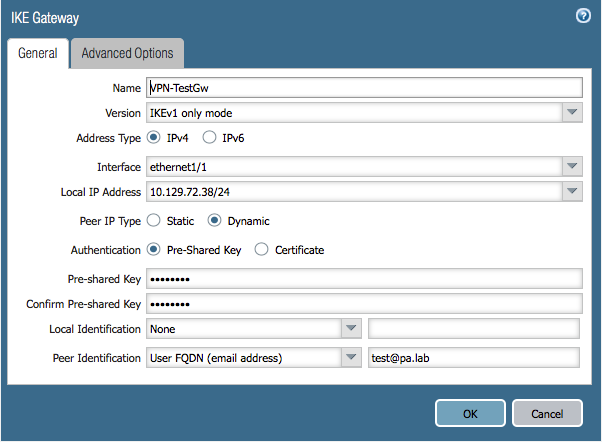Focus the Name field VPN-TestGw

[x=364, y=88]
